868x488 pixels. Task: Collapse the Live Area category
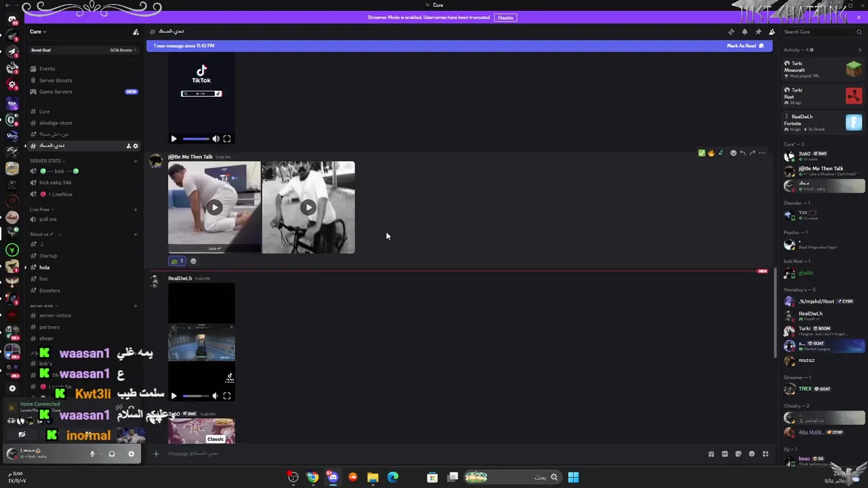point(41,209)
